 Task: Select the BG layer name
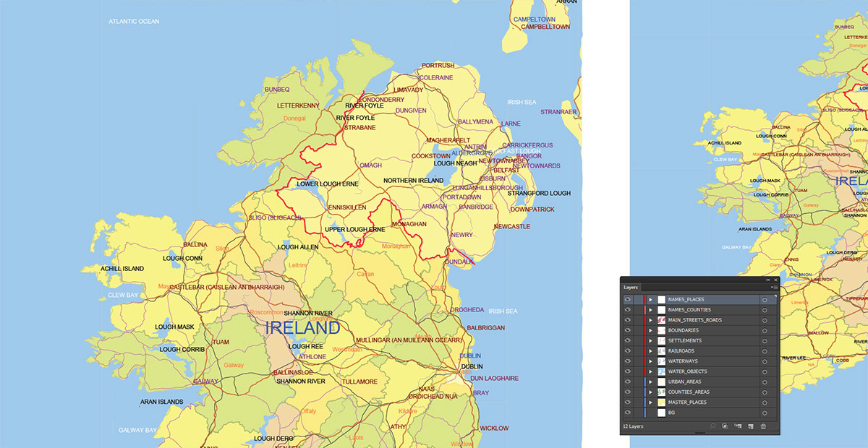point(671,413)
